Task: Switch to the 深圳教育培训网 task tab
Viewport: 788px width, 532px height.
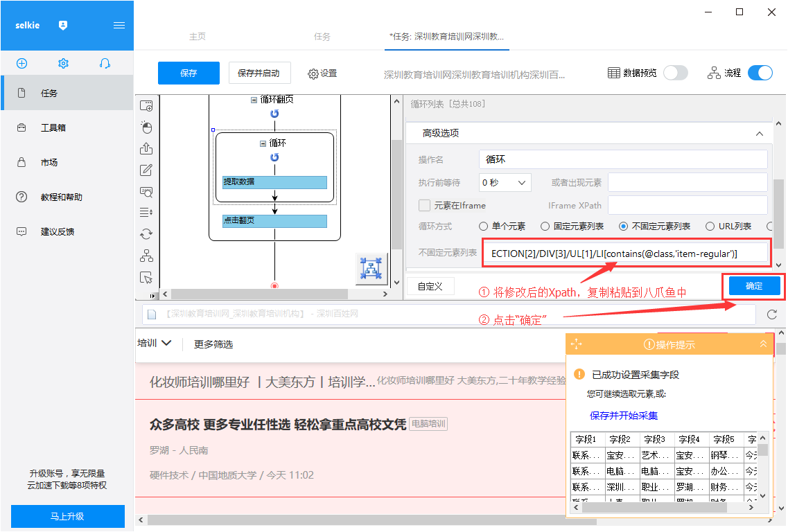Action: [447, 37]
